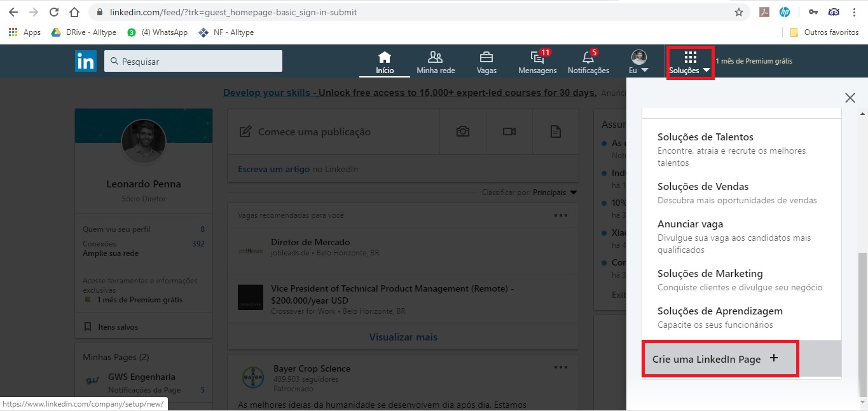Click the HP extension icon
The height and width of the screenshot is (411, 868).
784,12
